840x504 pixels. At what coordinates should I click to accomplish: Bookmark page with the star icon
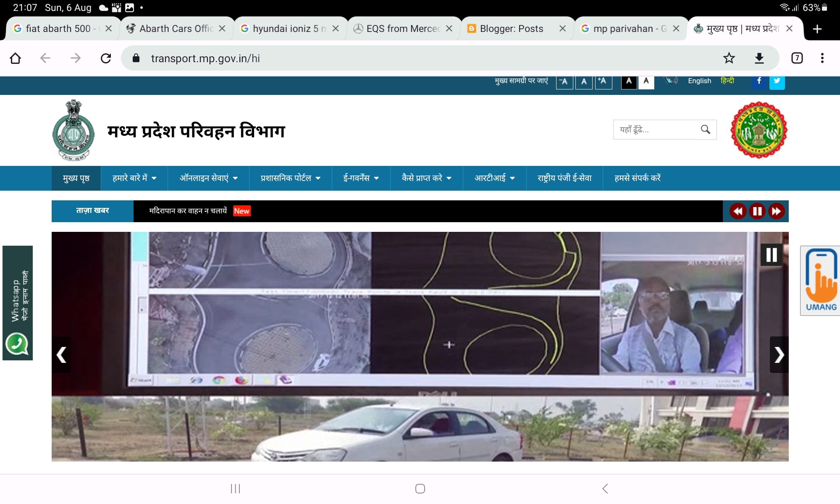[729, 58]
